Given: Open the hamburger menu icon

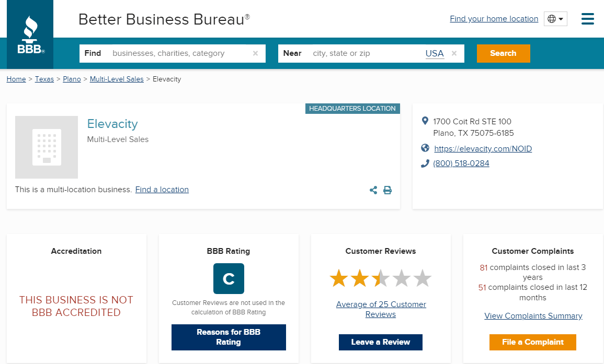Looking at the screenshot, I should pyautogui.click(x=587, y=18).
